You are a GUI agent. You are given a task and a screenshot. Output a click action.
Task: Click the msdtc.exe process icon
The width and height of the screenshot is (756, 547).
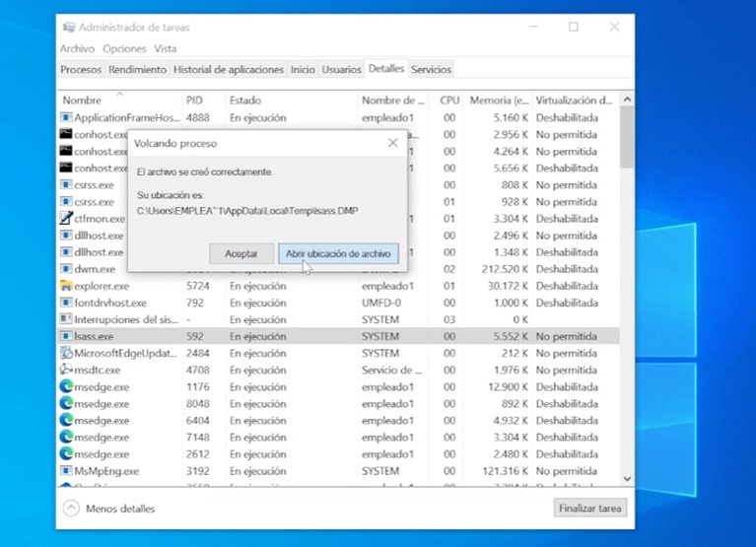click(66, 371)
